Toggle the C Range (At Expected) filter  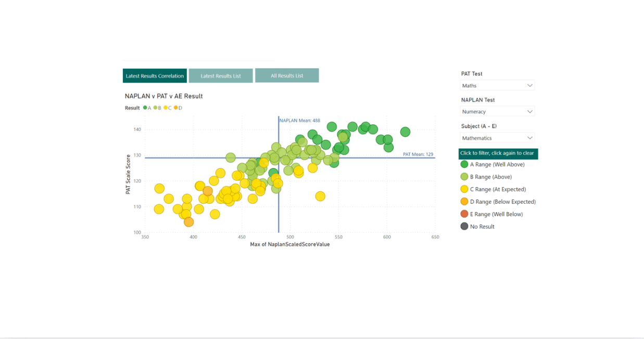497,189
